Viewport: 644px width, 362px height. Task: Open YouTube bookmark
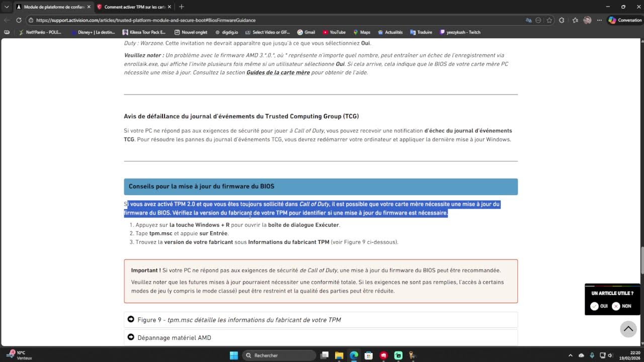(334, 32)
